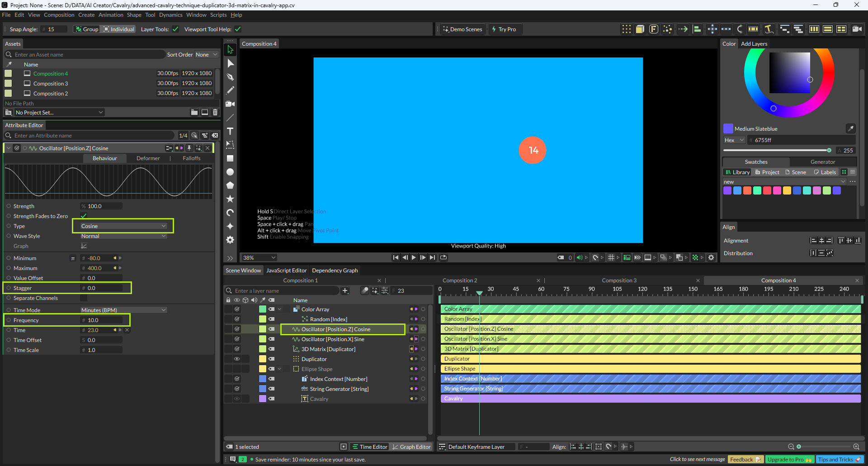Screen dimensions: 868x466
Task: Click the Camera tool icon
Action: (230, 104)
